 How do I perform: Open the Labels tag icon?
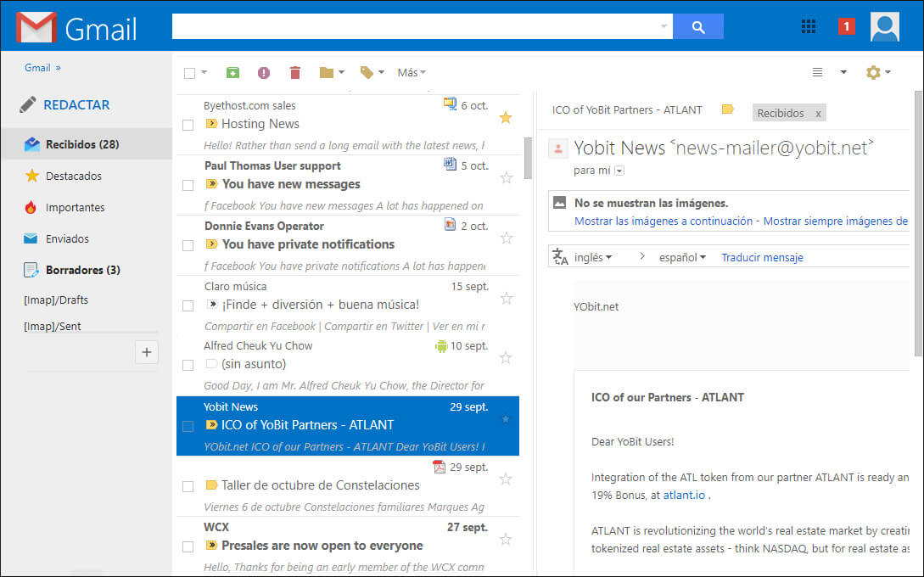[x=367, y=72]
